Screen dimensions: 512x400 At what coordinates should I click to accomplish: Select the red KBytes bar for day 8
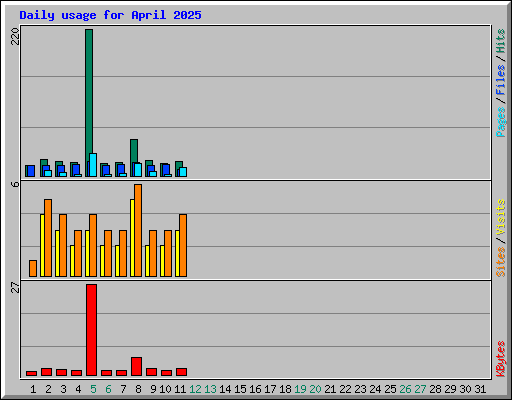point(136,366)
